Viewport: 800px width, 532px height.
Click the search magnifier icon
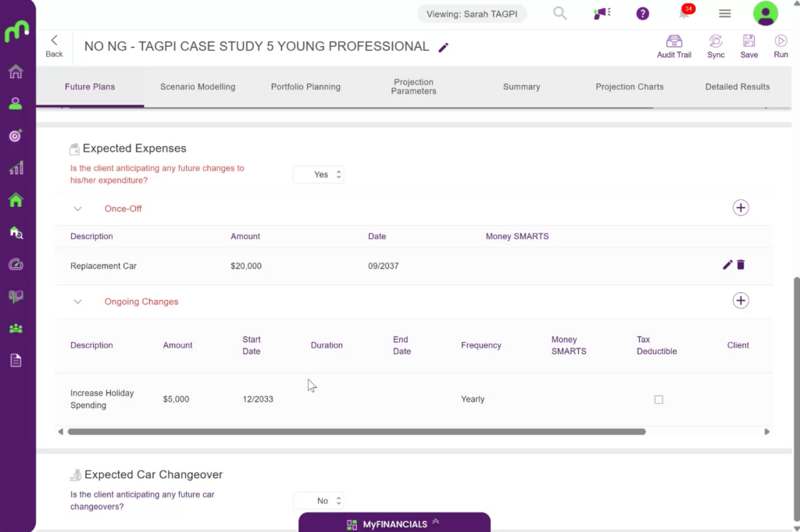(x=559, y=13)
